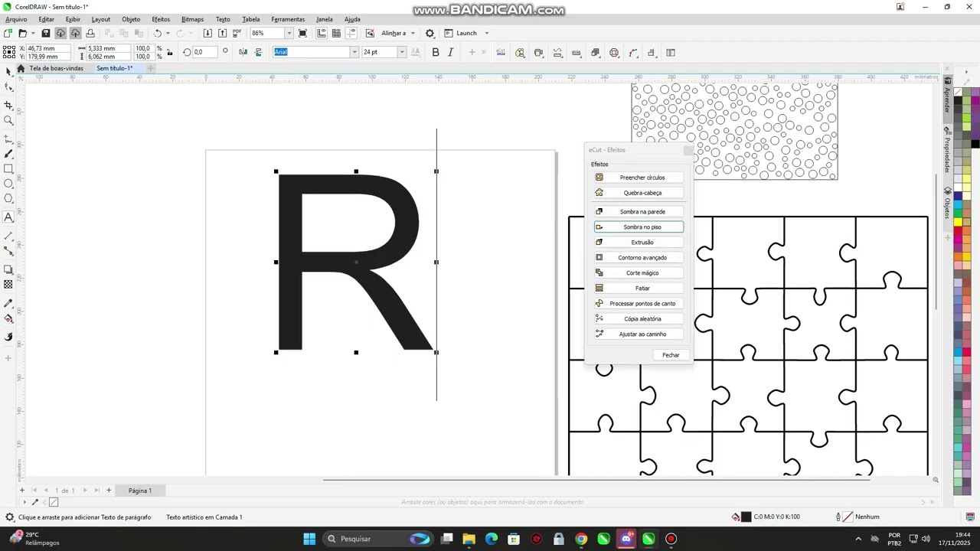Viewport: 980px width, 551px height.
Task: Click Preencher círculos in eCut panel
Action: click(x=638, y=178)
